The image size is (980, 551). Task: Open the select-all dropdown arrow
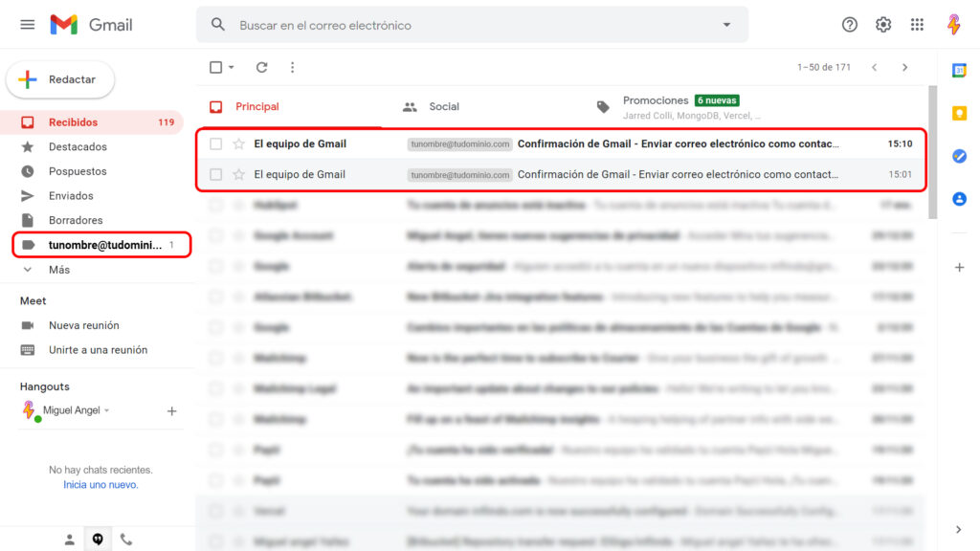[x=232, y=68]
